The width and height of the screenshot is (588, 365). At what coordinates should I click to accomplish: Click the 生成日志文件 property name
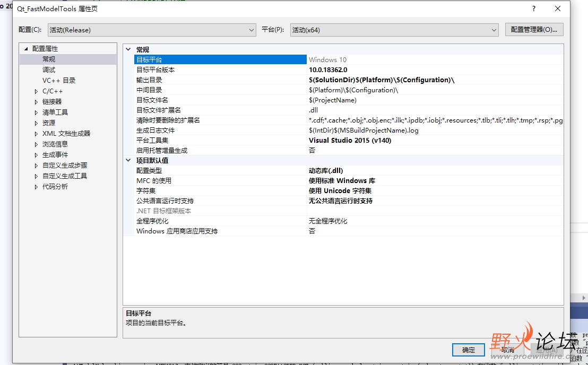coord(155,131)
